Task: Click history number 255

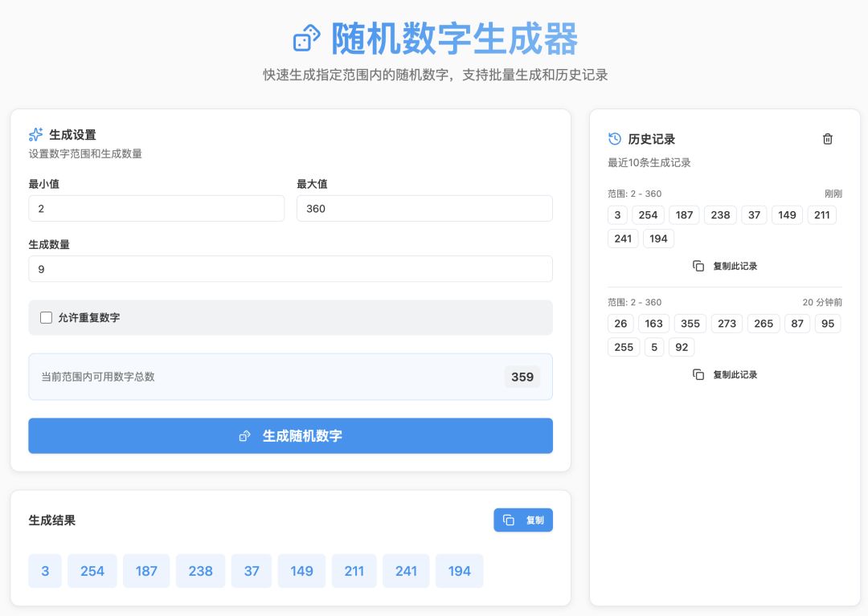Action: (x=624, y=347)
